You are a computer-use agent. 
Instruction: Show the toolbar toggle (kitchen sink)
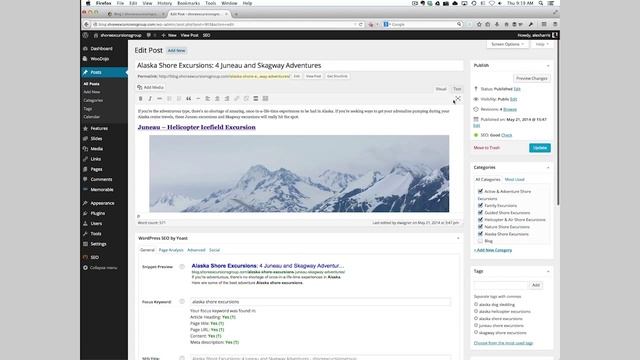pyautogui.click(x=265, y=99)
